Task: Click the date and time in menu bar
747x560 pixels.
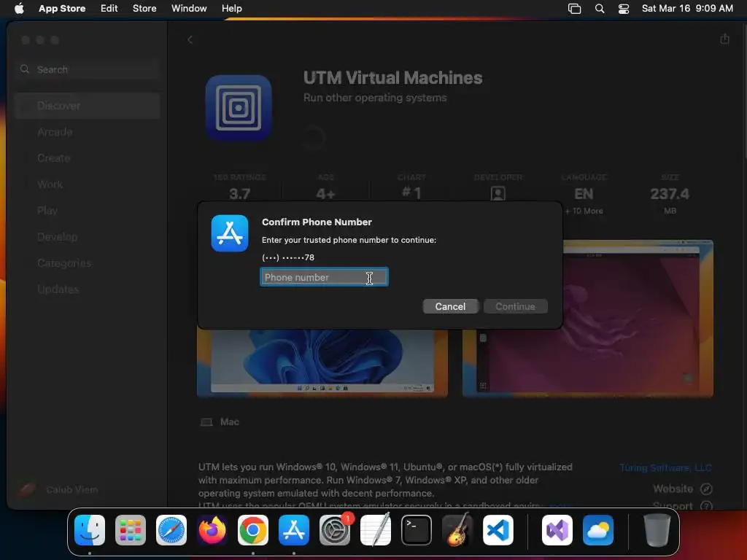Action: click(687, 8)
